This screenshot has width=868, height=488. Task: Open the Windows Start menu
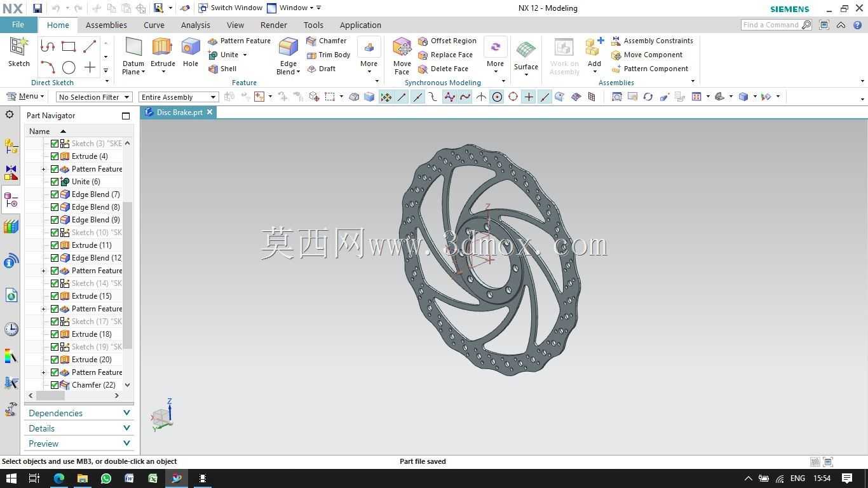click(x=11, y=478)
